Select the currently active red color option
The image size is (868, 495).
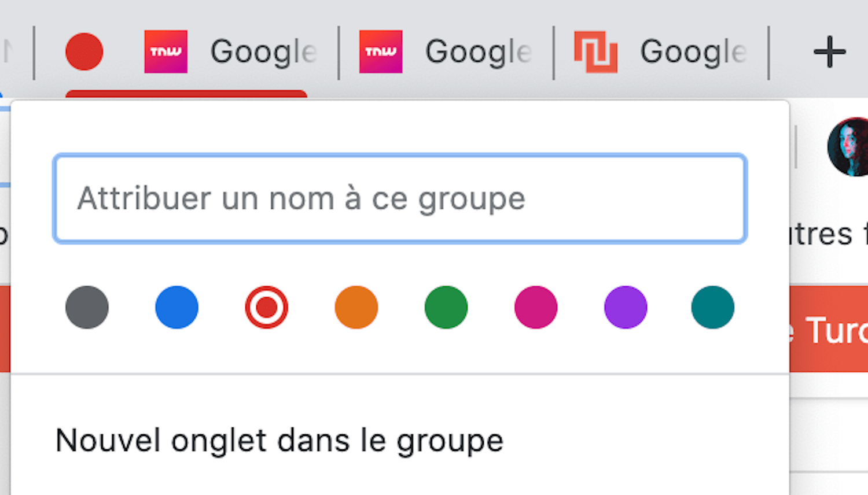point(266,307)
